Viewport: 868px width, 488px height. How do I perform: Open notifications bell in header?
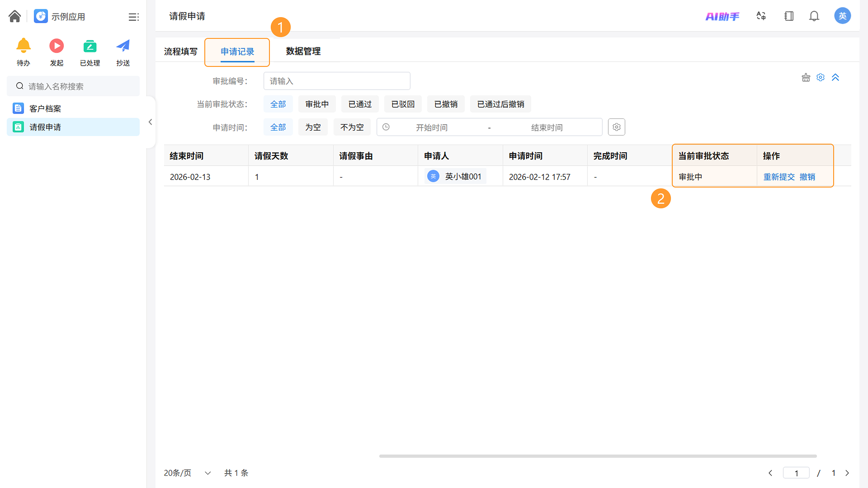click(x=814, y=16)
